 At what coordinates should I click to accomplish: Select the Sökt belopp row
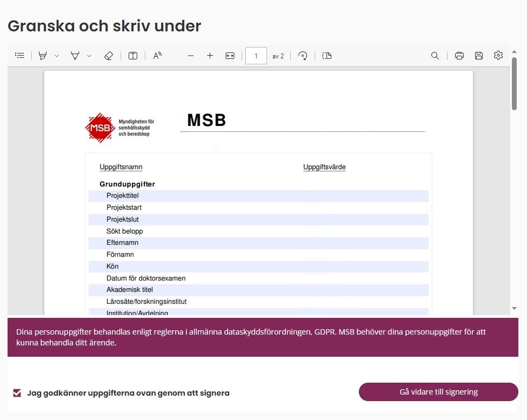258,231
